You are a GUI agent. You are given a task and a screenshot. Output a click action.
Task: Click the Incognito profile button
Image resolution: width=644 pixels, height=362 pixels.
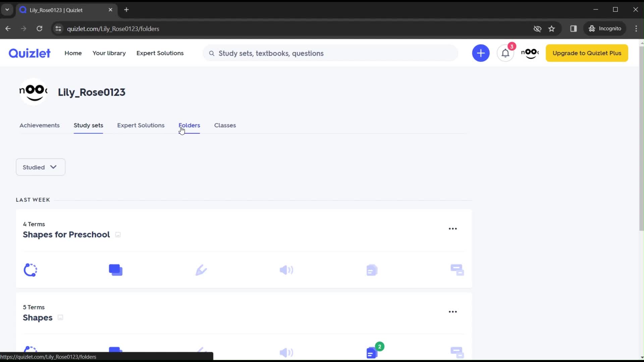(605, 29)
